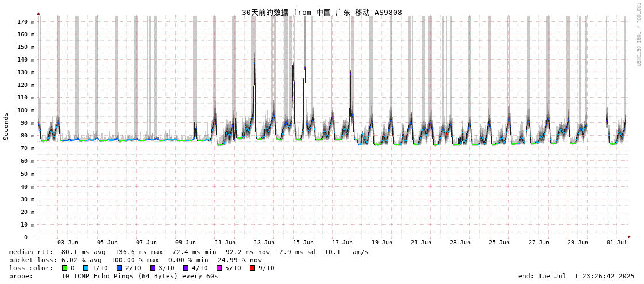Click the "19 Jun" x-axis label
Screen dimensions: 644x284
pos(381,243)
